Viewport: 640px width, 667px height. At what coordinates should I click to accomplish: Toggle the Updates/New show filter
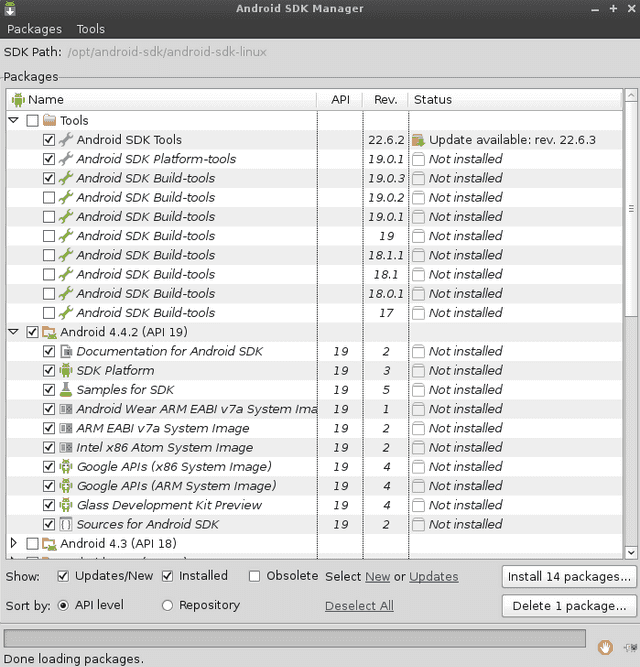pos(63,576)
